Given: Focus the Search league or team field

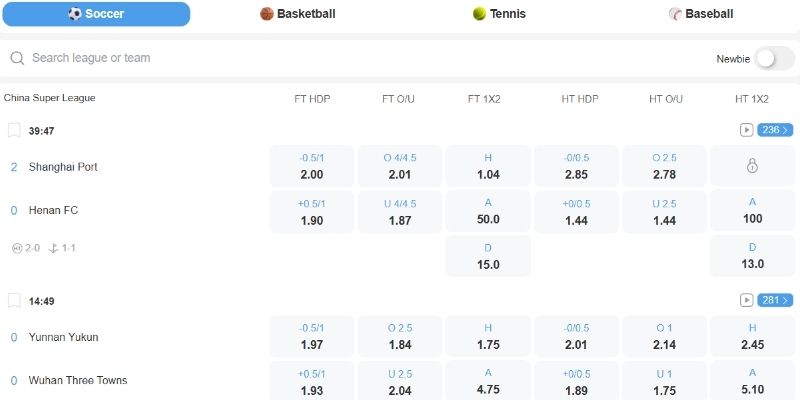Looking at the screenshot, I should pos(357,58).
